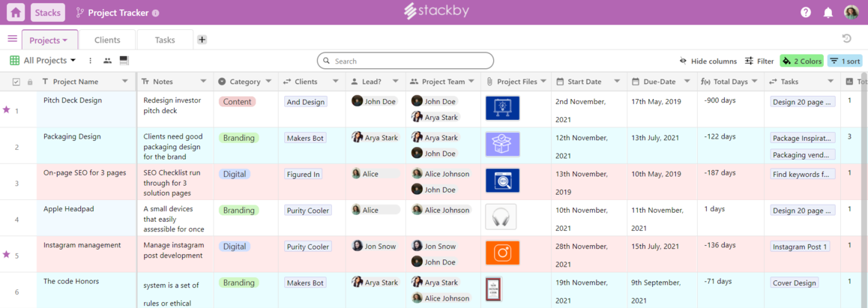This screenshot has height=308, width=868.
Task: Open the Start Date column dropdown arrow
Action: tap(617, 82)
